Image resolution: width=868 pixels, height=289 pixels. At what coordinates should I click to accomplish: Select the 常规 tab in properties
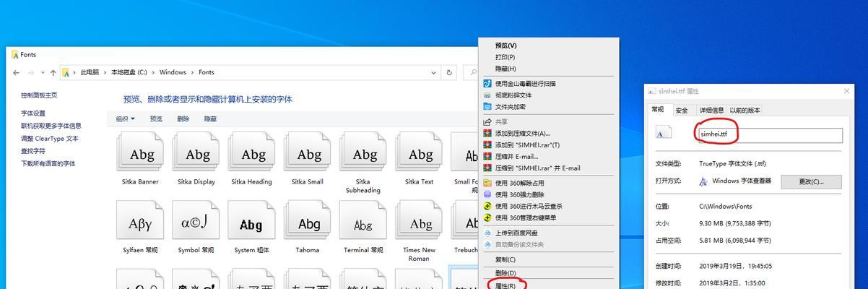coord(658,109)
